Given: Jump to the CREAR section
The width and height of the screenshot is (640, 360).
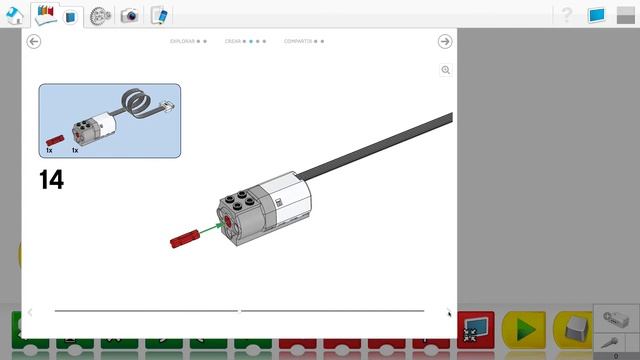Looking at the screenshot, I should [x=233, y=41].
